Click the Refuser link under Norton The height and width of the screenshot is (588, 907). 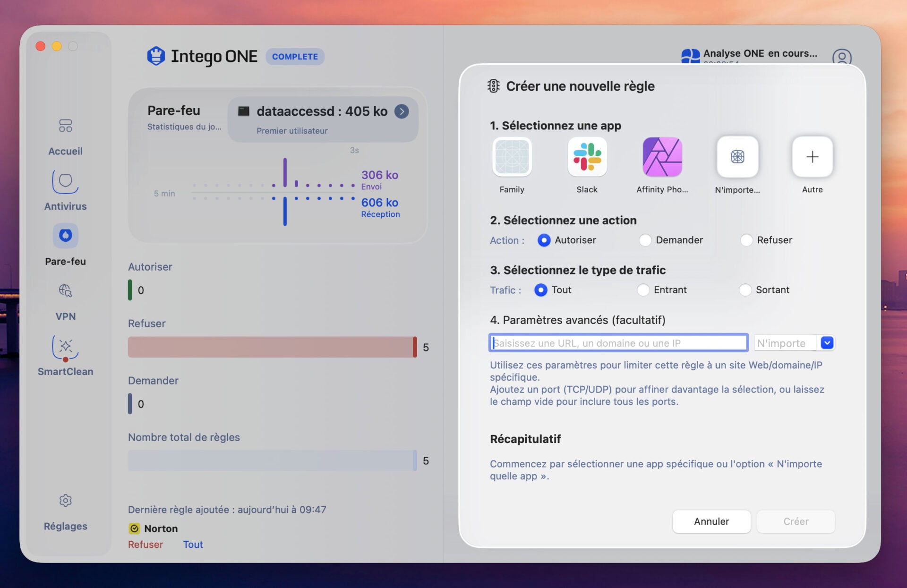point(145,545)
